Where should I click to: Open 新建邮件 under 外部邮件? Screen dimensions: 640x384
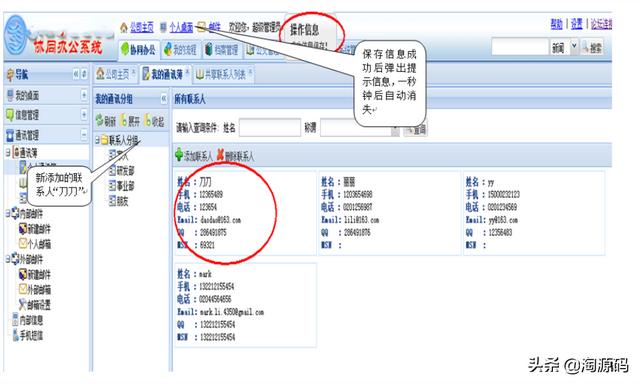[38, 275]
